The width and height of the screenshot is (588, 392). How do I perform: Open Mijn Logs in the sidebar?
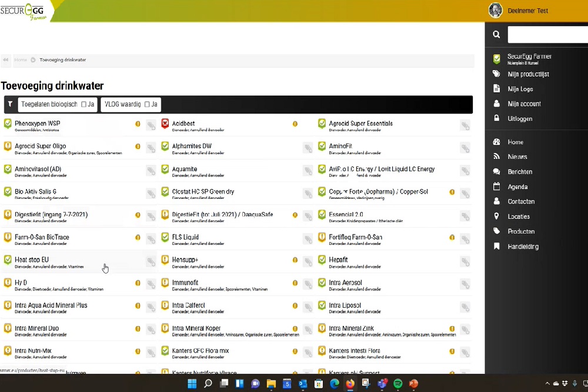[520, 89]
